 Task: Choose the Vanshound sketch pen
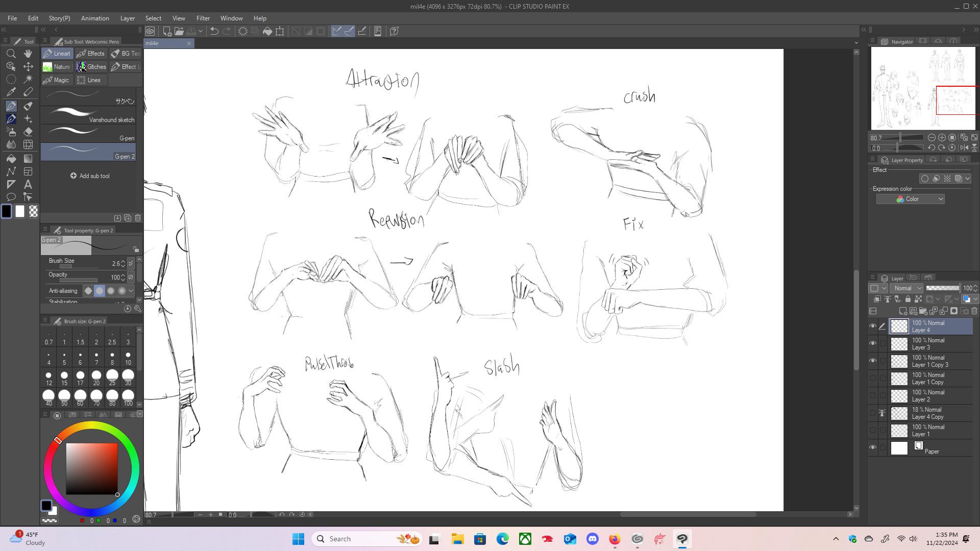(88, 115)
